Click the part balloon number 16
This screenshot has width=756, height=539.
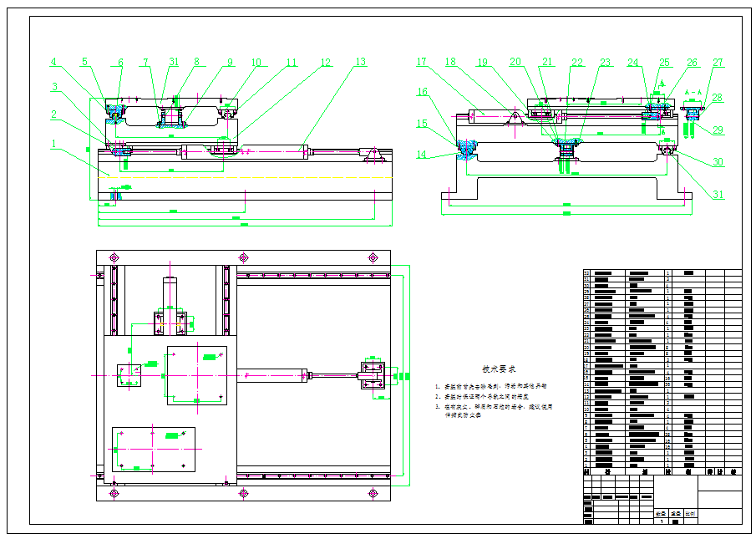click(x=423, y=92)
